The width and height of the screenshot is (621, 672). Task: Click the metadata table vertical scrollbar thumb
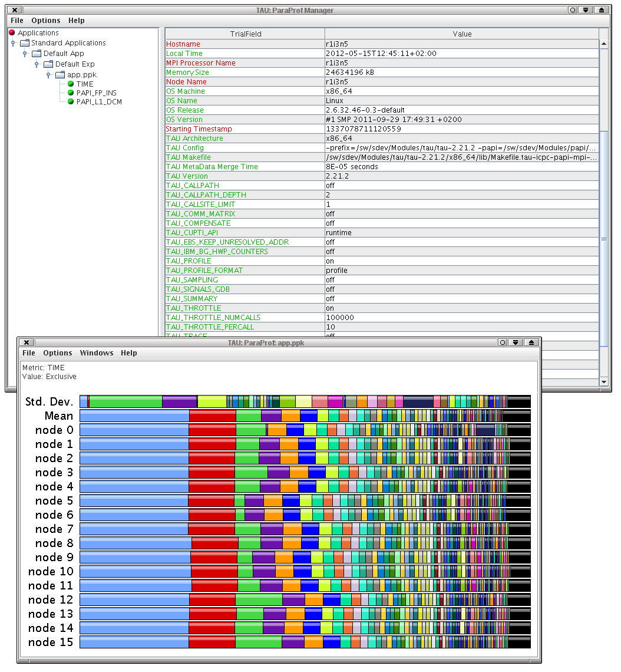point(604,239)
